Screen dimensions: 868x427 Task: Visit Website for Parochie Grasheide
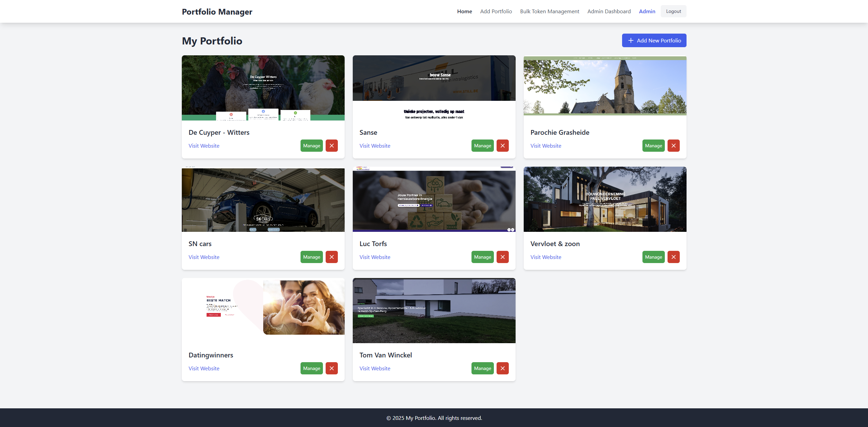pos(546,146)
